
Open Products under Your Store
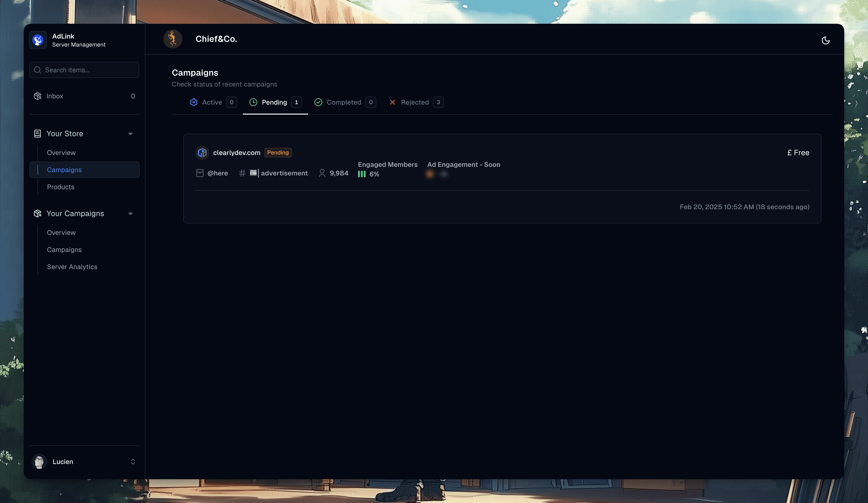tap(61, 187)
